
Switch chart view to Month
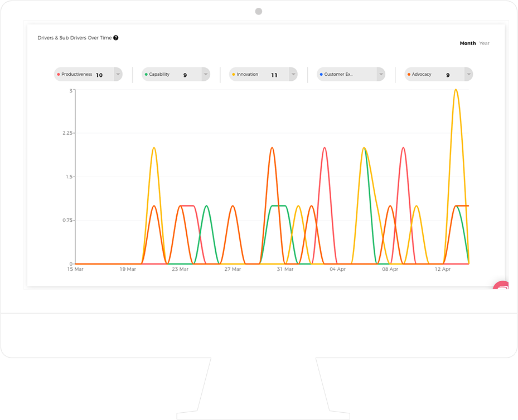click(x=468, y=43)
